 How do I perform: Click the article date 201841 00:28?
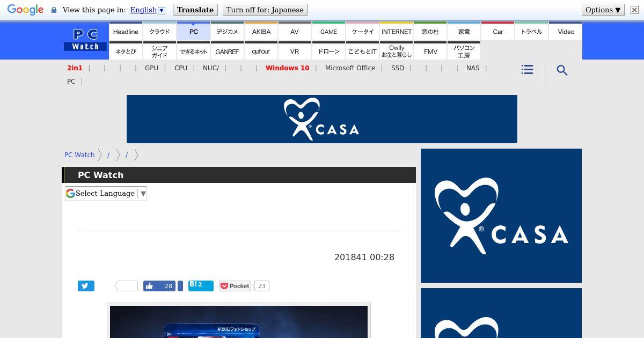(364, 257)
